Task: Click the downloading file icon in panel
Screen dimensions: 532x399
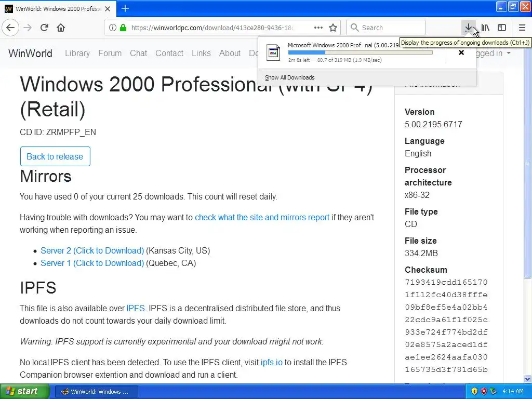Action: point(273,52)
